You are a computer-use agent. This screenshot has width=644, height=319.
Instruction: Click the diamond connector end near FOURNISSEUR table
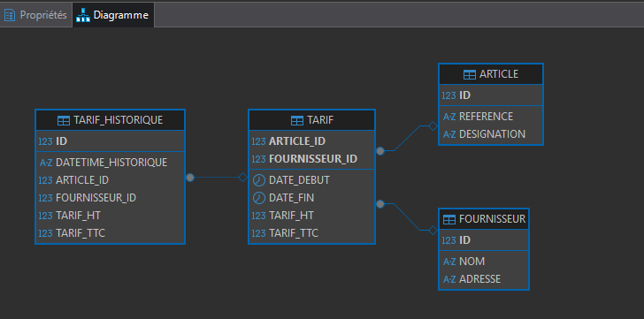click(433, 231)
